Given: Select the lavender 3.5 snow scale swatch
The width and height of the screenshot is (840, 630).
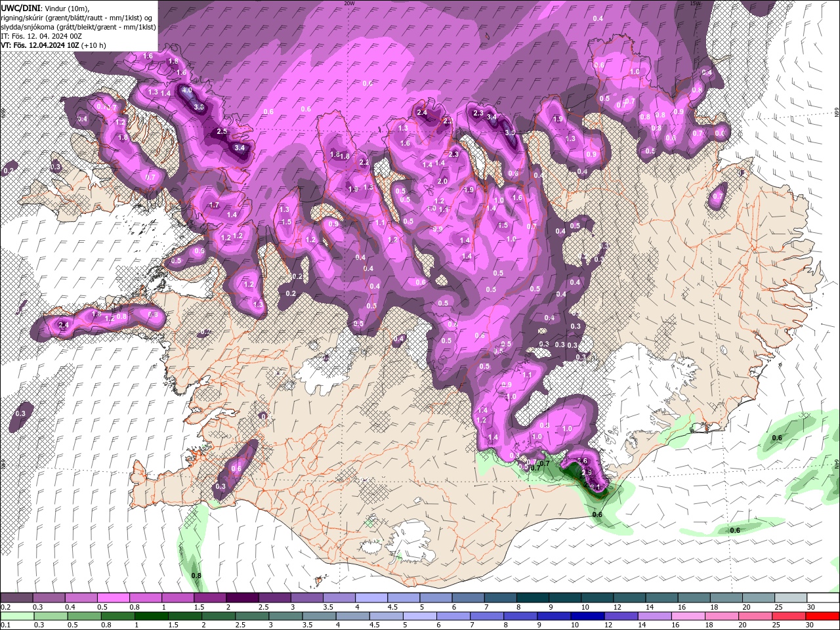Looking at the screenshot, I should 339,598.
